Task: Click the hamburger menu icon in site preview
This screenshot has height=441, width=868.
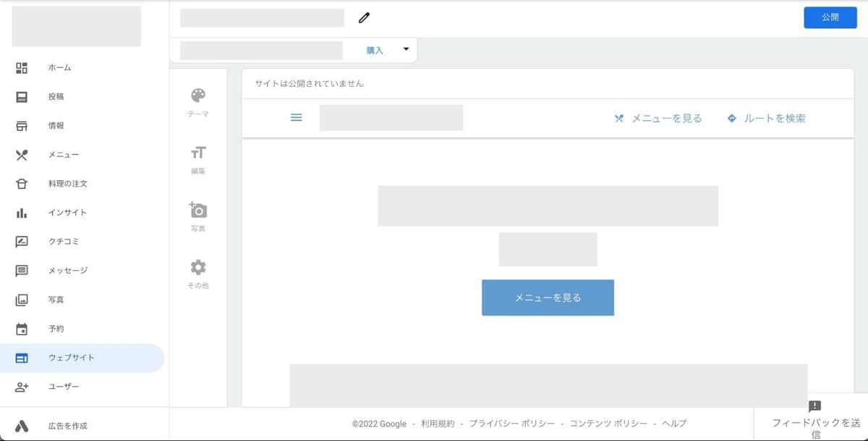Action: (296, 117)
